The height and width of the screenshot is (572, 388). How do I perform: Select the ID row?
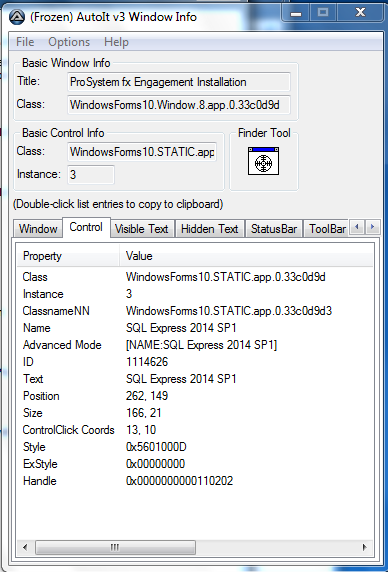tap(195, 362)
